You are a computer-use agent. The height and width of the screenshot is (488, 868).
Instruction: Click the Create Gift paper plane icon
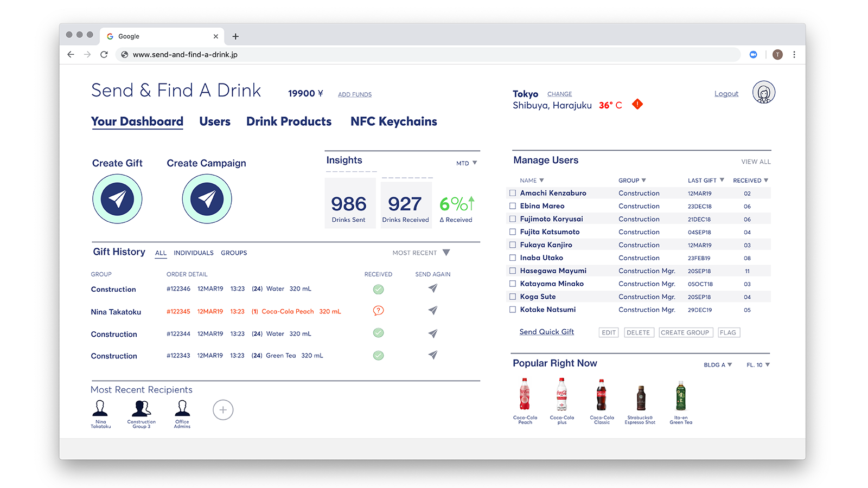pos(117,199)
